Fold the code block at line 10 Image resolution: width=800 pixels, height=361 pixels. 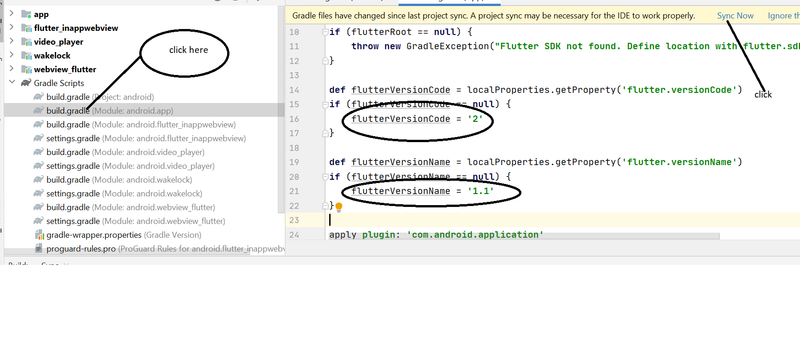325,32
